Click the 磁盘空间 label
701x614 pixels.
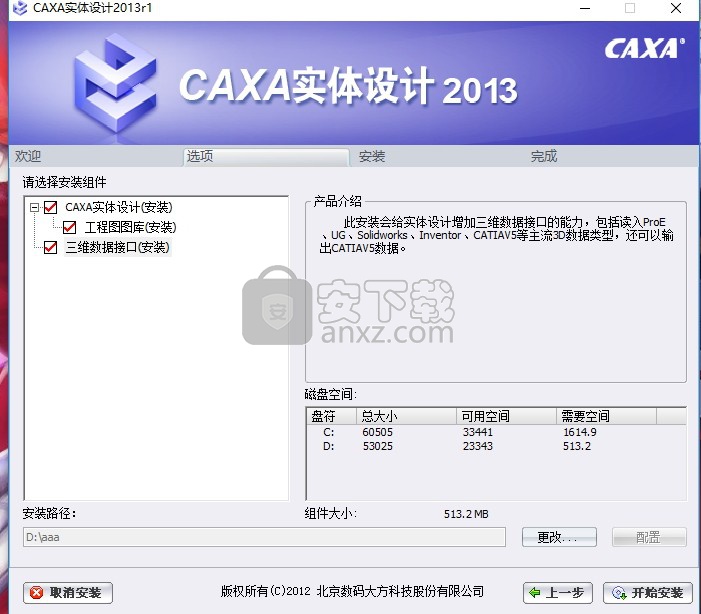(330, 394)
